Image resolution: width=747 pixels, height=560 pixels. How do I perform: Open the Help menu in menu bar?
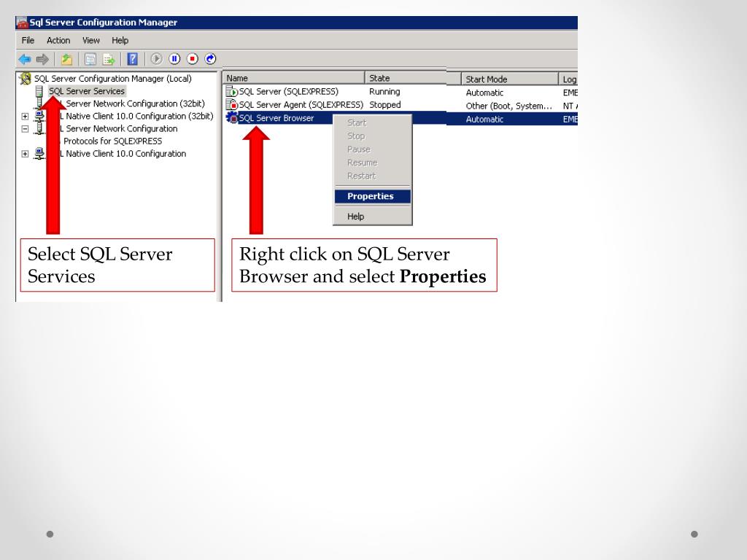coord(120,41)
